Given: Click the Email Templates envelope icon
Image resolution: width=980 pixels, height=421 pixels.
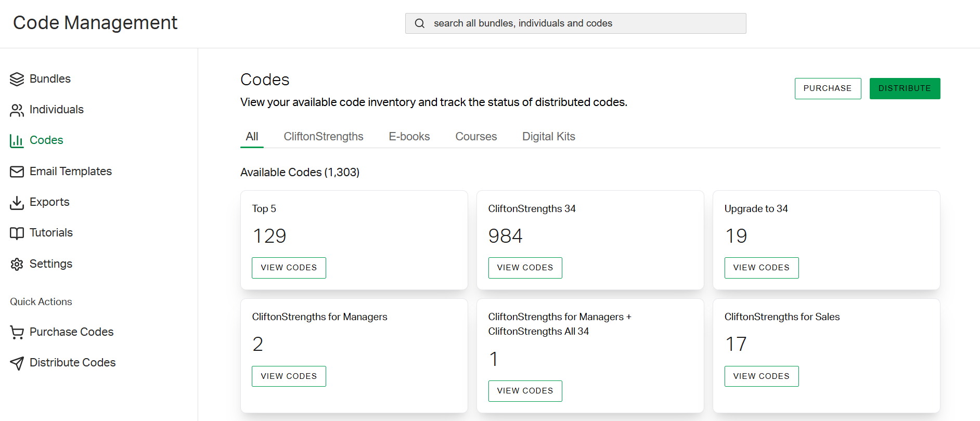Looking at the screenshot, I should [17, 172].
